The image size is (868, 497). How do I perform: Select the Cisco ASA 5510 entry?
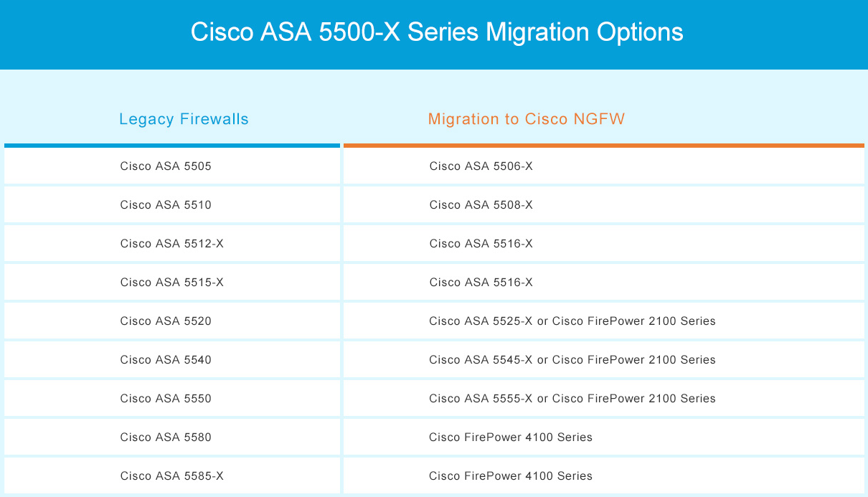pos(166,205)
